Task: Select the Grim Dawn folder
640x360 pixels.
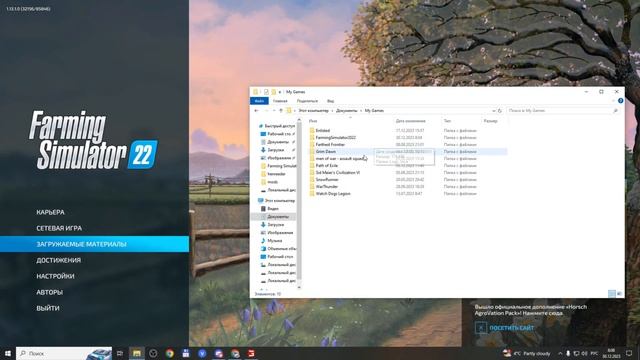Action: [x=326, y=151]
